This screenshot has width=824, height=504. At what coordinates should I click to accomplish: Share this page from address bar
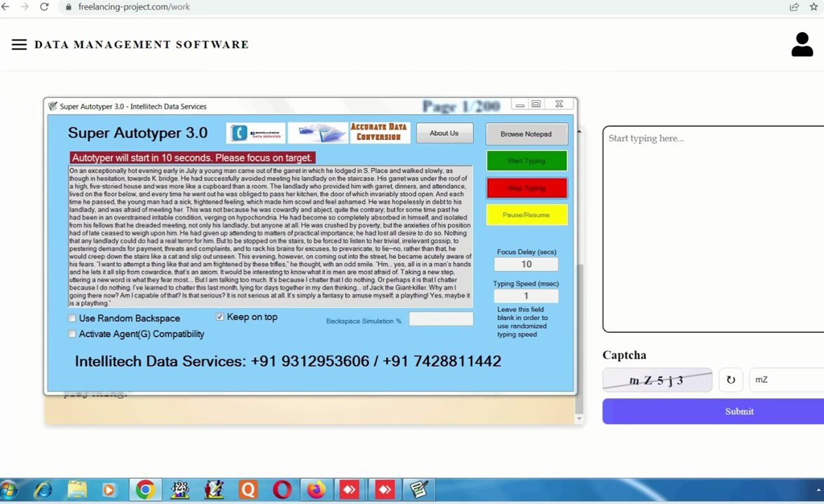click(x=794, y=7)
